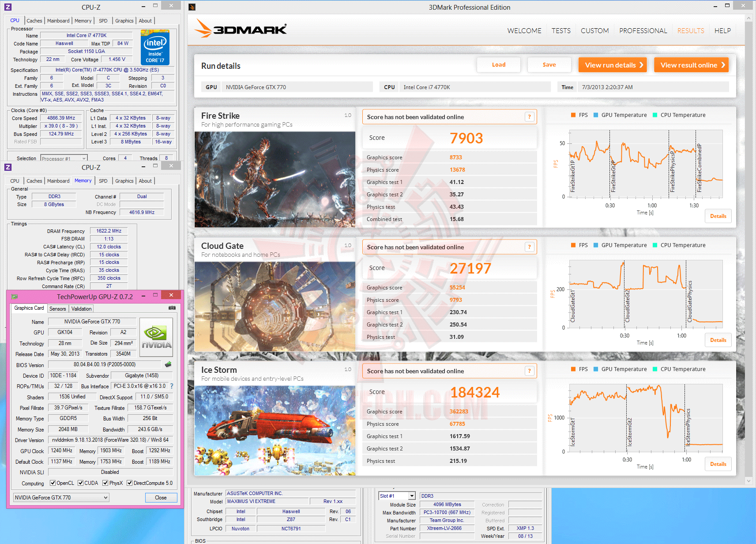Click the blue GPU Temperature swatch for Cloud Gate
The width and height of the screenshot is (756, 544).
[x=596, y=245]
